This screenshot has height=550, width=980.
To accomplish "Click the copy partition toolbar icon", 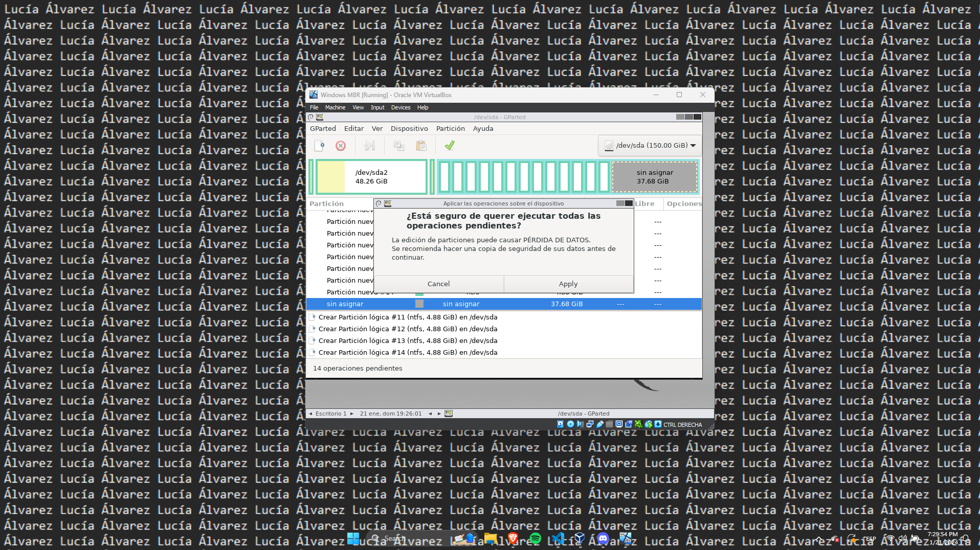I will pyautogui.click(x=399, y=146).
